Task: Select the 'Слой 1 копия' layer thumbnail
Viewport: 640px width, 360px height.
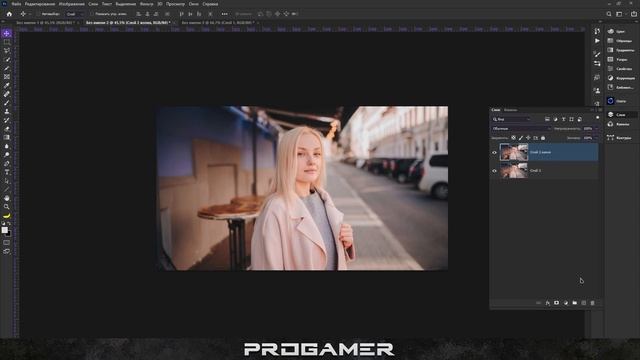Action: tap(514, 152)
